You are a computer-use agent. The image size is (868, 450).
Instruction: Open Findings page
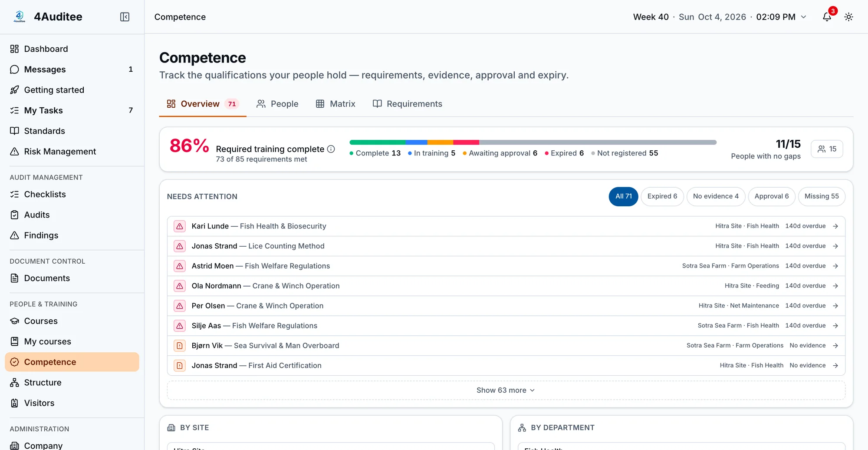[x=72, y=235]
